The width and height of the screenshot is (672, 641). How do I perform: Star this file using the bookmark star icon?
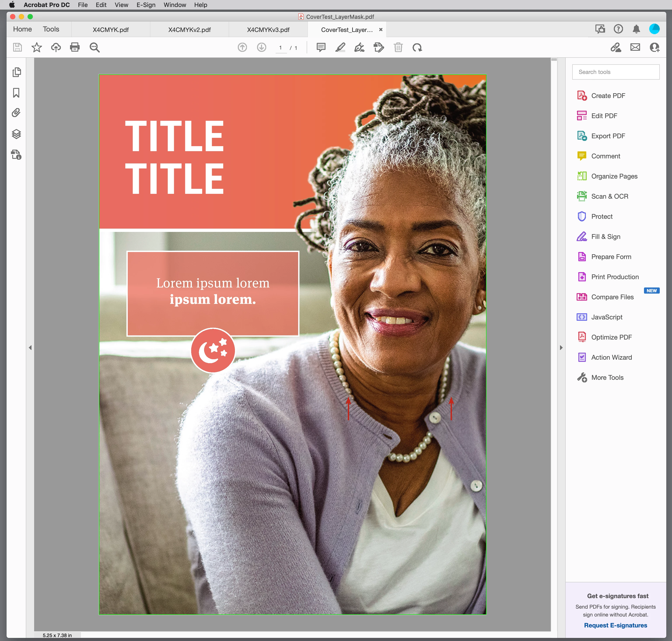37,47
